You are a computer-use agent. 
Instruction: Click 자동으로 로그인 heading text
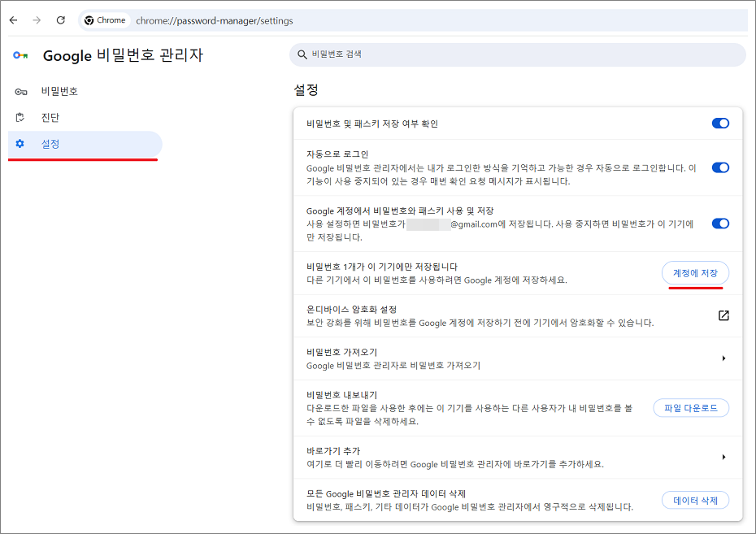[x=337, y=154]
